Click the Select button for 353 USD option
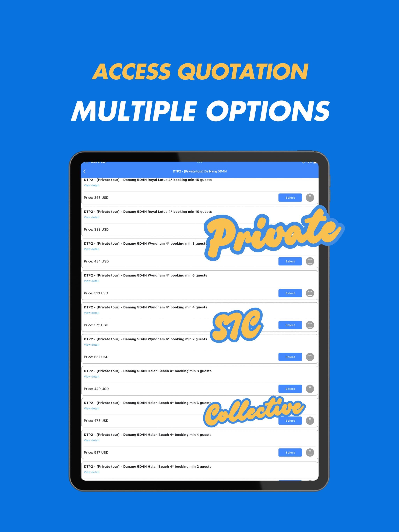The image size is (399, 532). pos(290,197)
